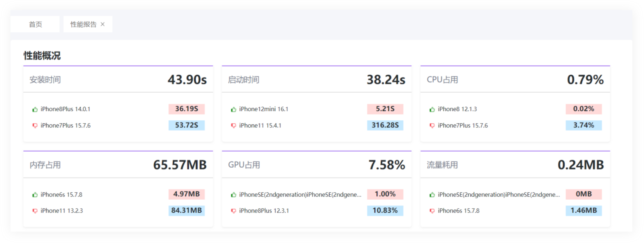Click thumbs-down icon next to iPhone11 13.2.3
This screenshot has width=644, height=243.
point(35,211)
